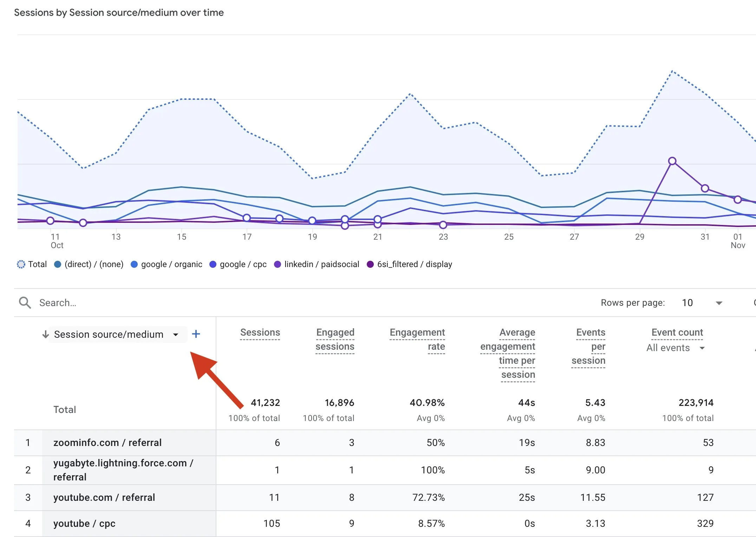The height and width of the screenshot is (537, 756).
Task: Click the 11 Oct axis label
Action: pos(57,241)
